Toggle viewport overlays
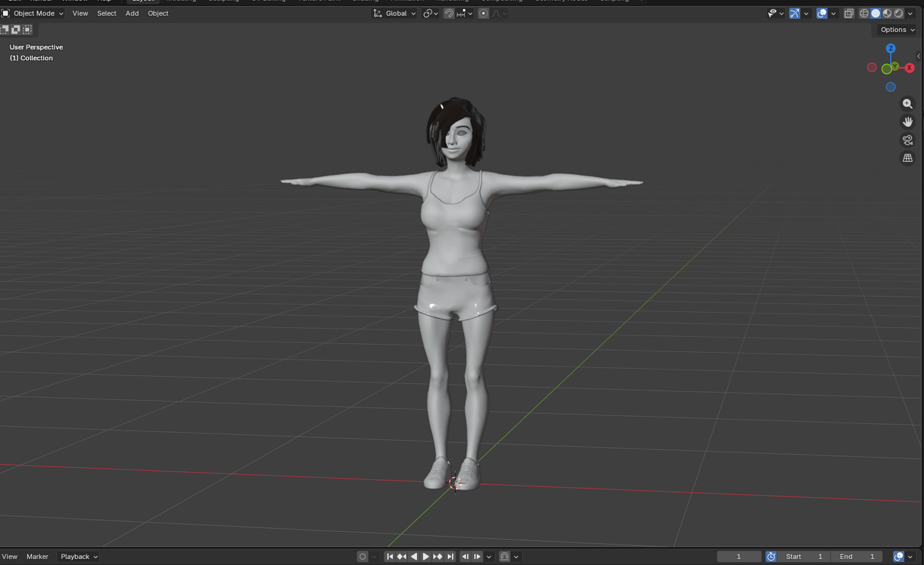This screenshot has height=565, width=924. [822, 14]
